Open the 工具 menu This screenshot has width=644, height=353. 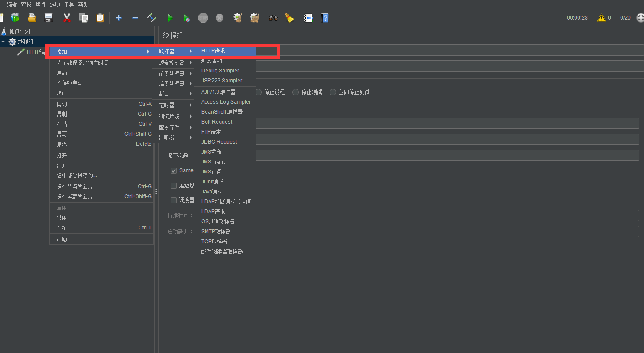click(69, 4)
